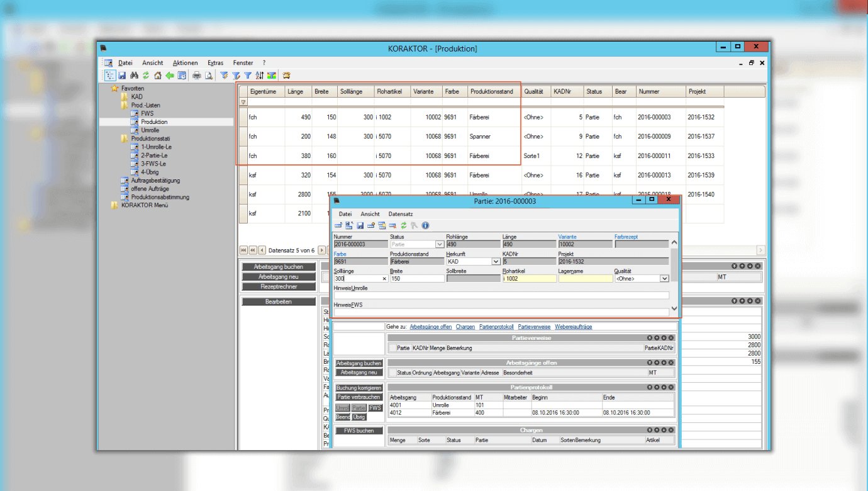This screenshot has height=491, width=868.
Task: Click the home icon in main toolbar
Action: click(158, 76)
